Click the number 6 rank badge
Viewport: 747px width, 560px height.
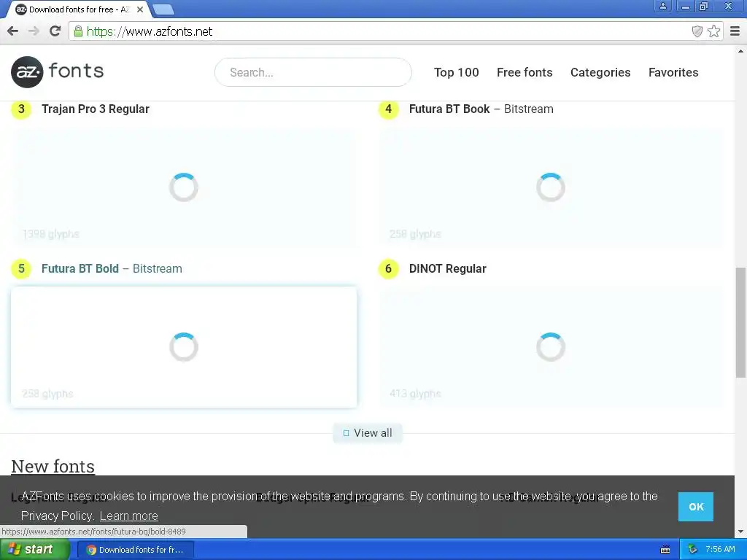point(388,268)
